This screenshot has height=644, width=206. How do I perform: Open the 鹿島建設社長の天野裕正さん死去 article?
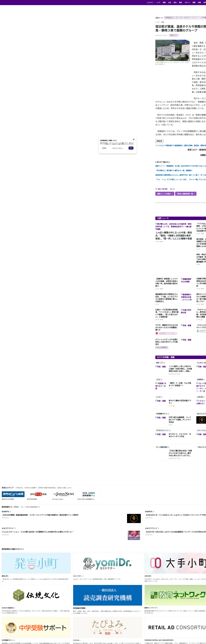pyautogui.click(x=167, y=298)
